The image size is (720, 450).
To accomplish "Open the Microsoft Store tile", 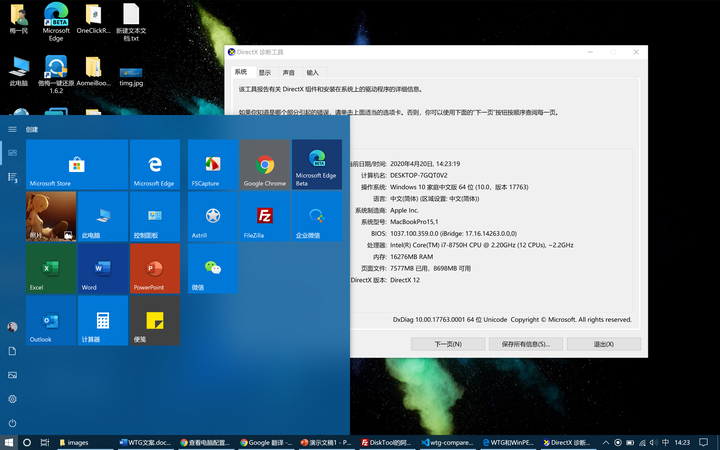I will click(x=77, y=164).
